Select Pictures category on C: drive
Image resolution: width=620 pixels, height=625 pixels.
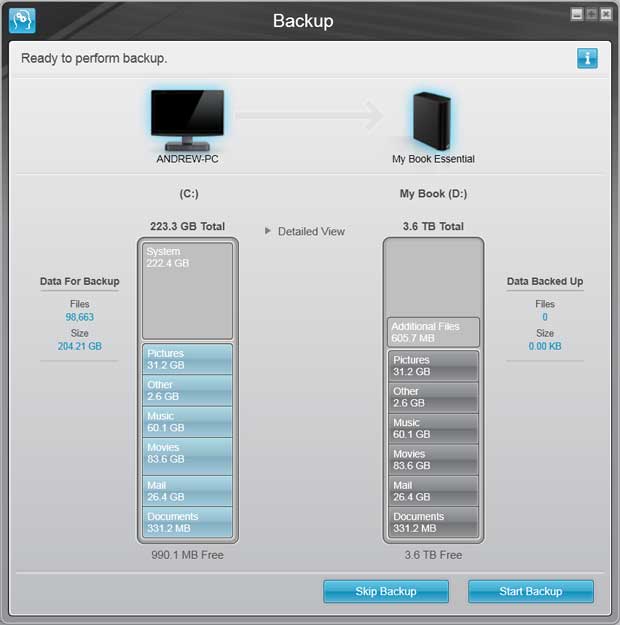tap(187, 359)
